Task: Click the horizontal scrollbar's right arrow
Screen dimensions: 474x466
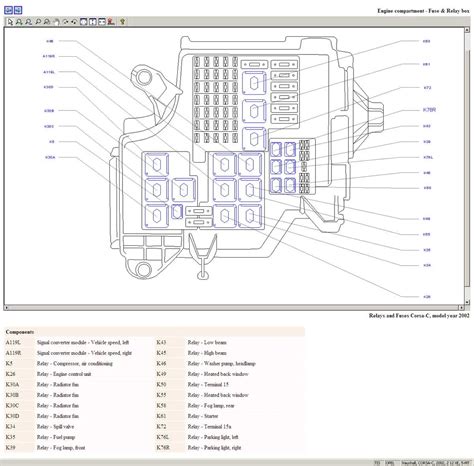Action: 461,307
